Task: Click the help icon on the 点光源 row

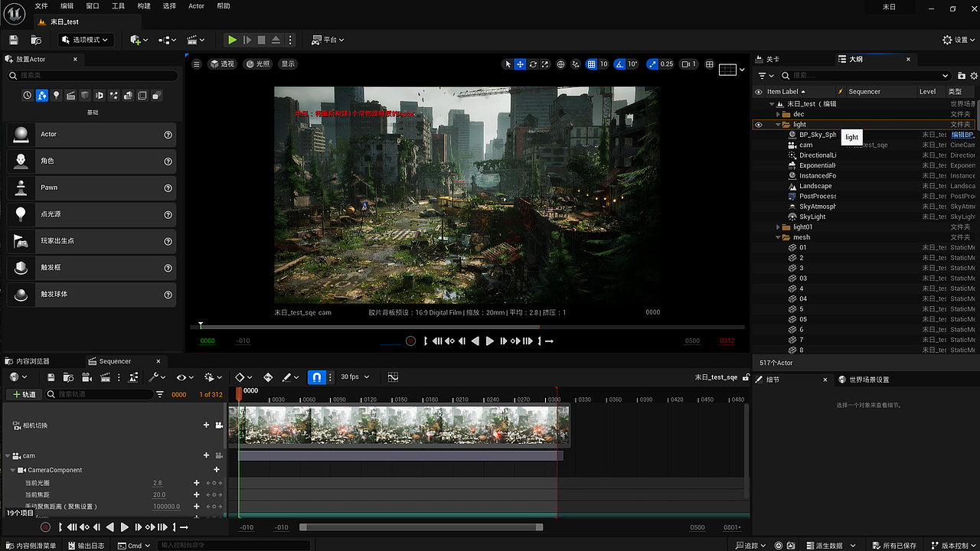Action: pos(168,214)
